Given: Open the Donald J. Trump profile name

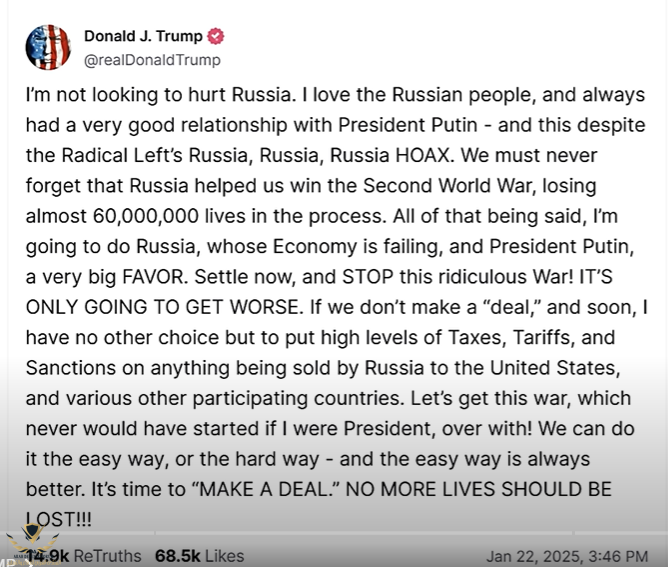Looking at the screenshot, I should (142, 37).
